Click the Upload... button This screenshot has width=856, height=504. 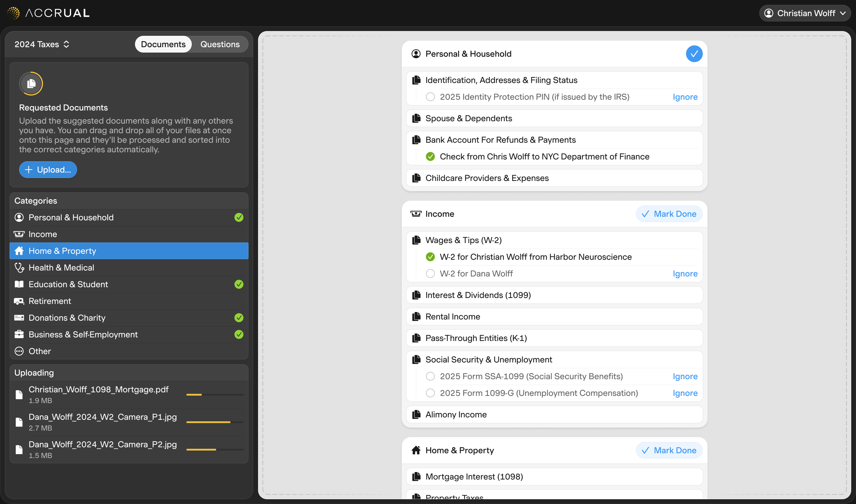tap(48, 170)
